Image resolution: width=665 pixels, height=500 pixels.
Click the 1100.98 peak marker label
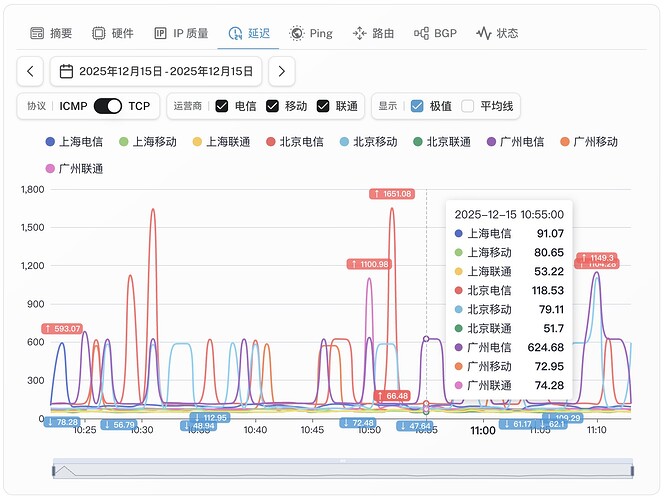point(369,264)
